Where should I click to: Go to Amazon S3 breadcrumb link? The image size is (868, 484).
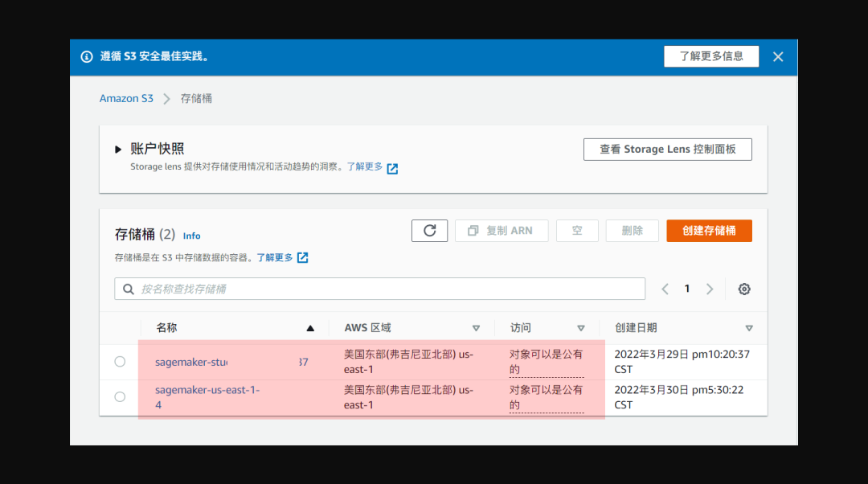(x=126, y=99)
